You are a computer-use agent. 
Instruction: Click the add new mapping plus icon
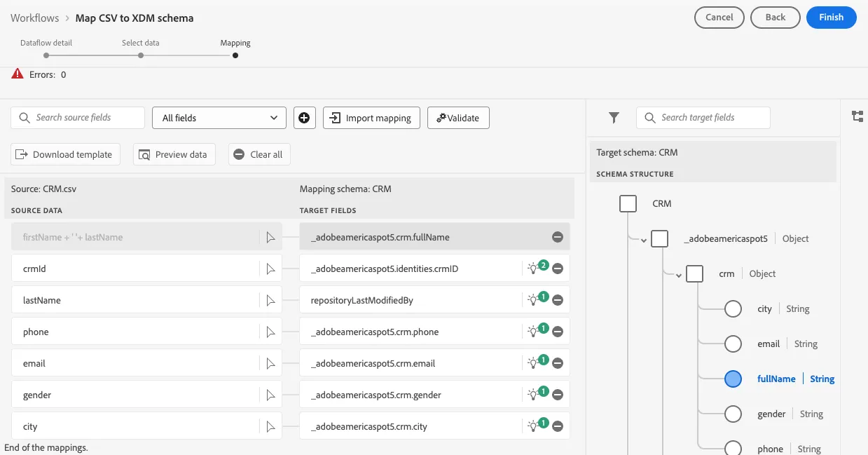[x=304, y=118]
